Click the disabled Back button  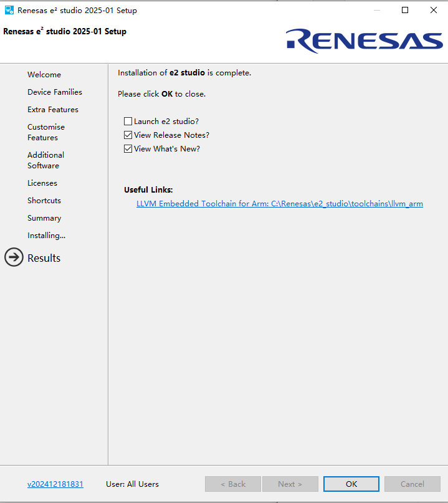pos(233,484)
